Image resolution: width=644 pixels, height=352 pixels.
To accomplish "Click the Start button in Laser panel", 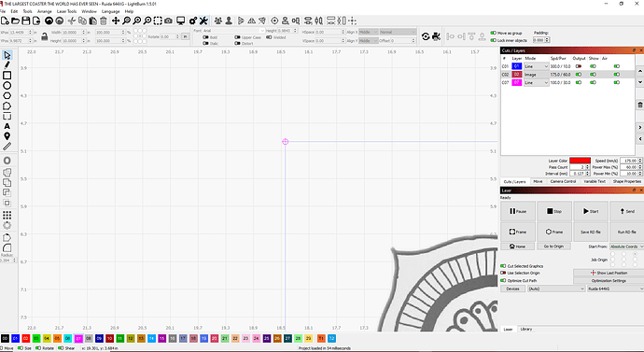I will (591, 211).
